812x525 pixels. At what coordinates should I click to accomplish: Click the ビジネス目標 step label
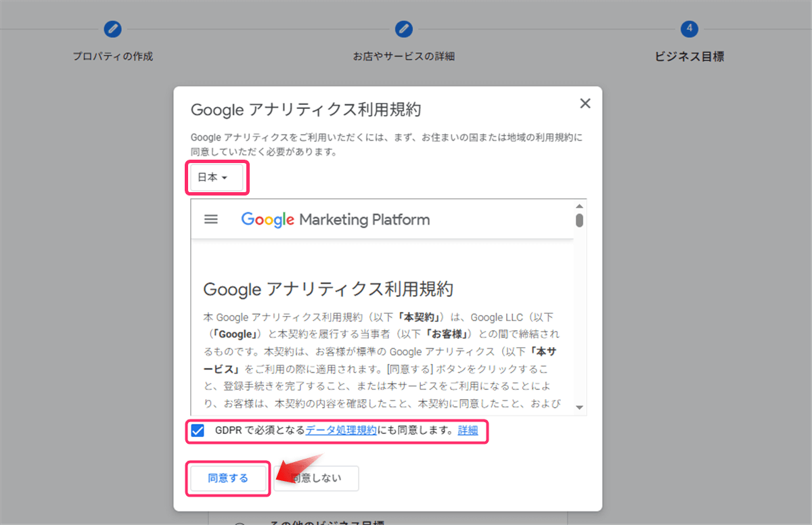(x=690, y=57)
